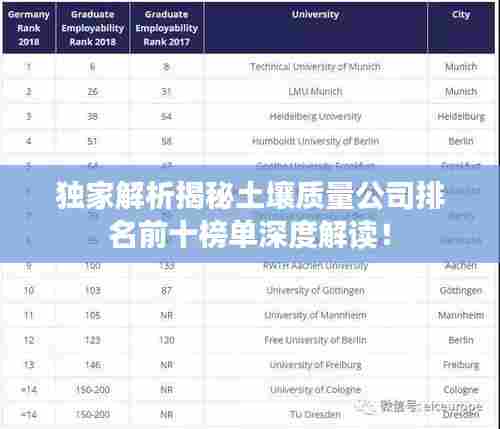This screenshot has width=500, height=429.
Task: Click city 'Berlin' in the Humboldt University row
Action: tap(461, 141)
